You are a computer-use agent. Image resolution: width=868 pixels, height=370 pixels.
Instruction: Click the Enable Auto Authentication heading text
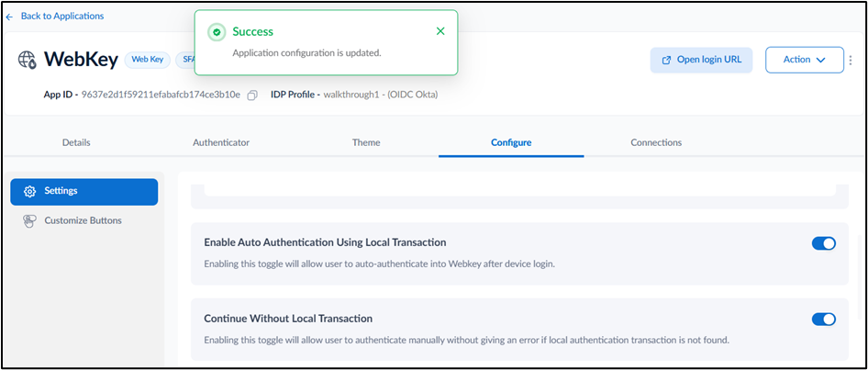[325, 242]
